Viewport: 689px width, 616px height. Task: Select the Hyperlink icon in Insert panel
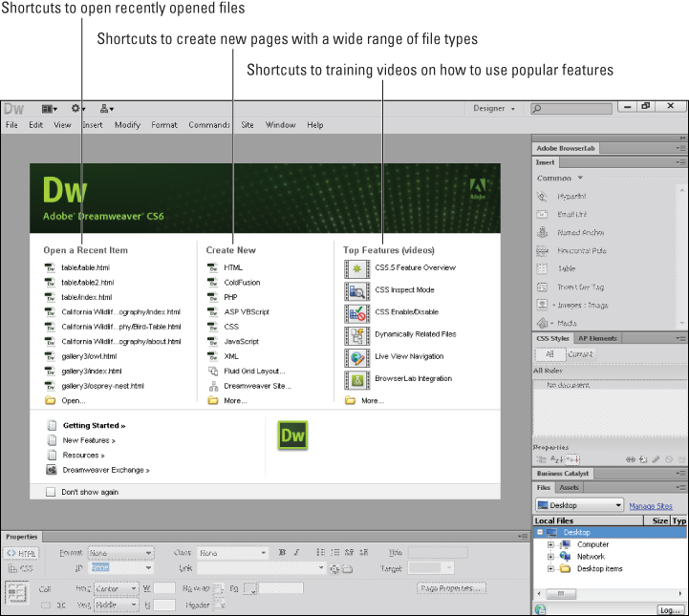[542, 196]
